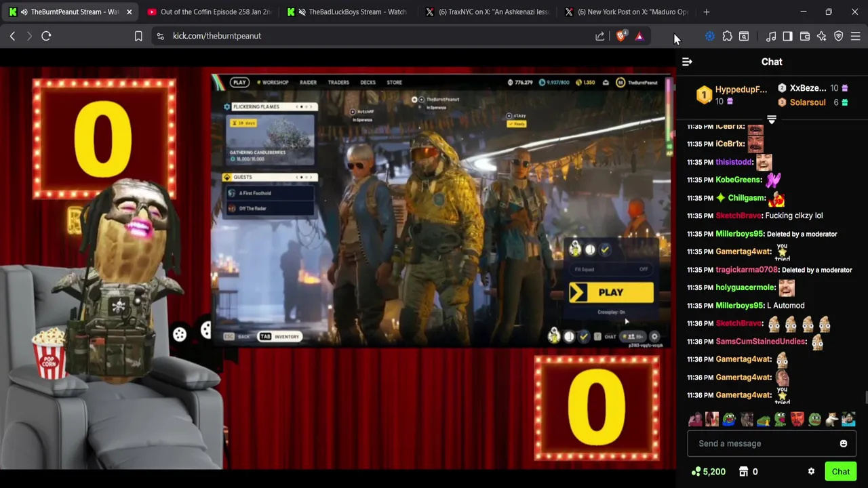Click the in-game social friends icon
Image resolution: width=868 pixels, height=488 pixels.
(634, 336)
